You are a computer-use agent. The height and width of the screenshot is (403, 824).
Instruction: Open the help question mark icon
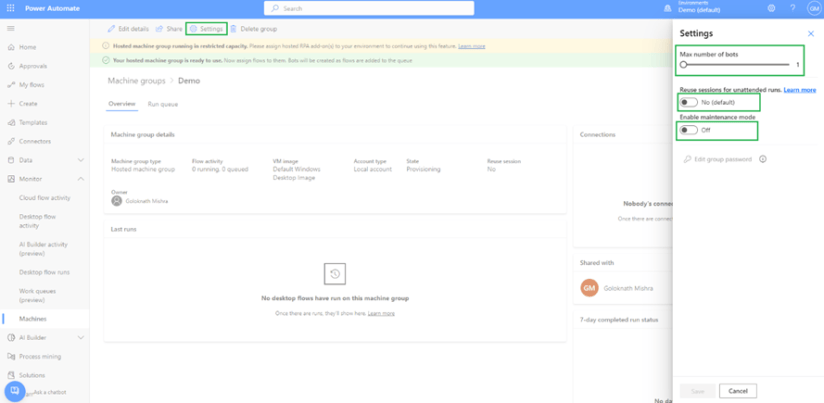pyautogui.click(x=792, y=8)
